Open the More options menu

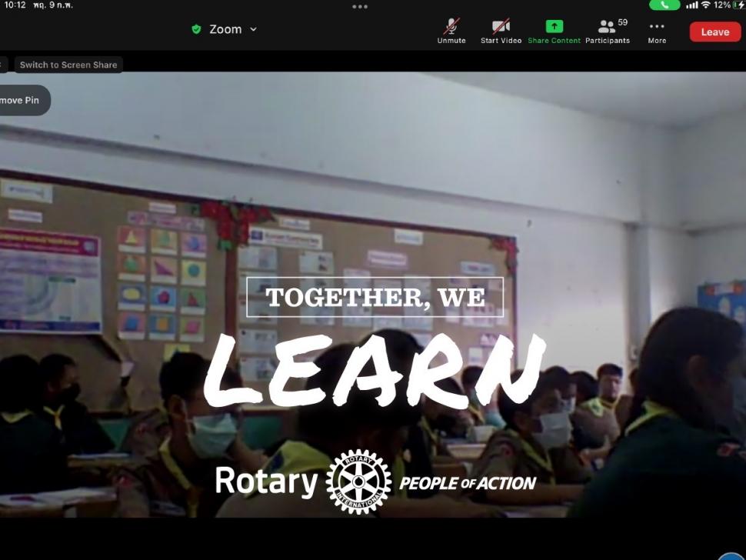(x=657, y=32)
